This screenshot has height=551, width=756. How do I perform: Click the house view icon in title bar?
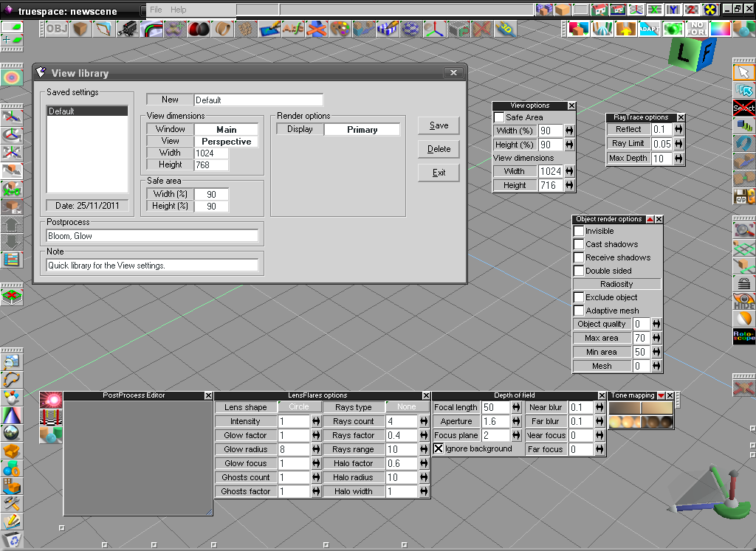pos(599,9)
